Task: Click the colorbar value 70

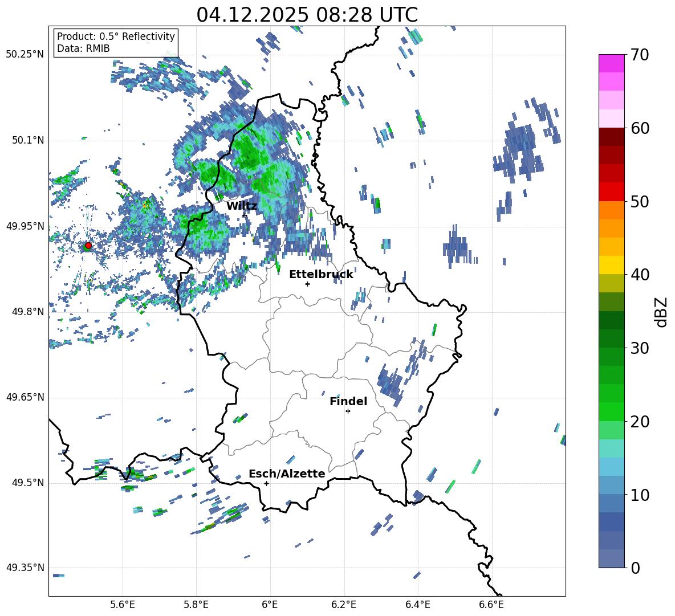Action: pos(639,55)
